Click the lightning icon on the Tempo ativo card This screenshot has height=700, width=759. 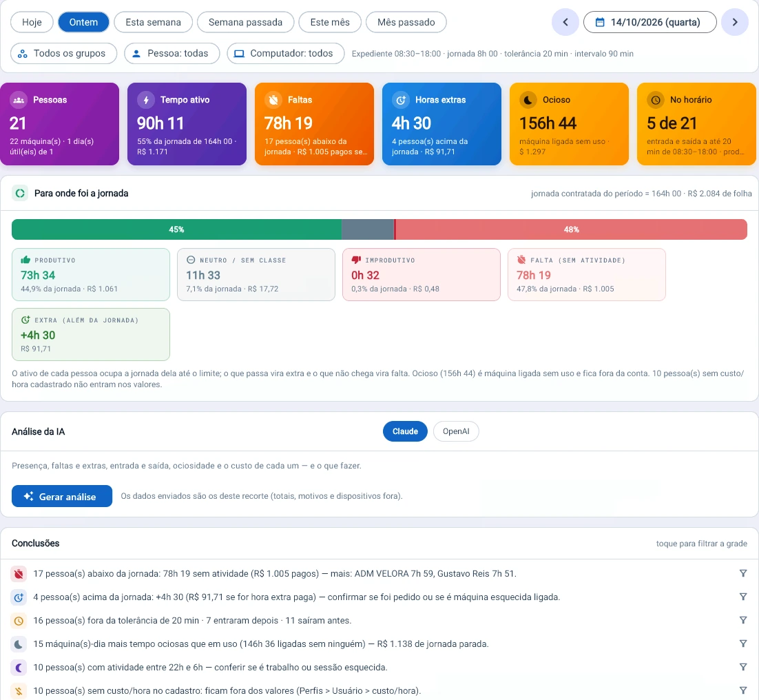click(146, 100)
